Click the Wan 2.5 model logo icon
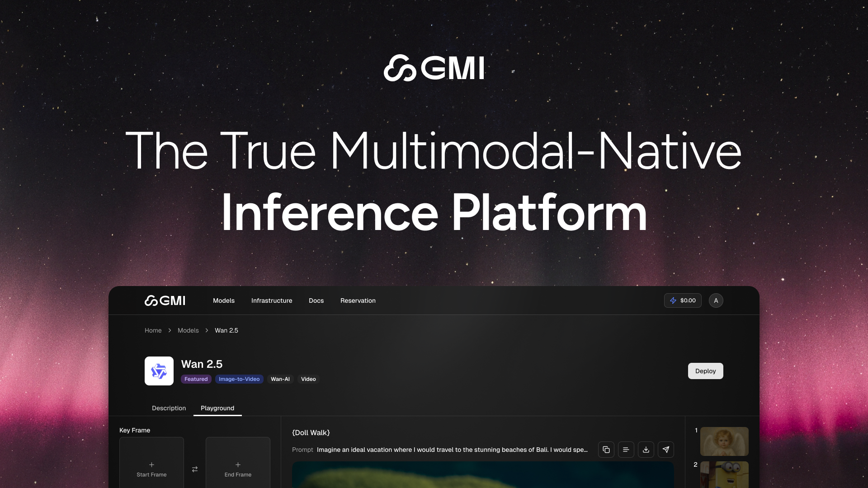 click(159, 371)
